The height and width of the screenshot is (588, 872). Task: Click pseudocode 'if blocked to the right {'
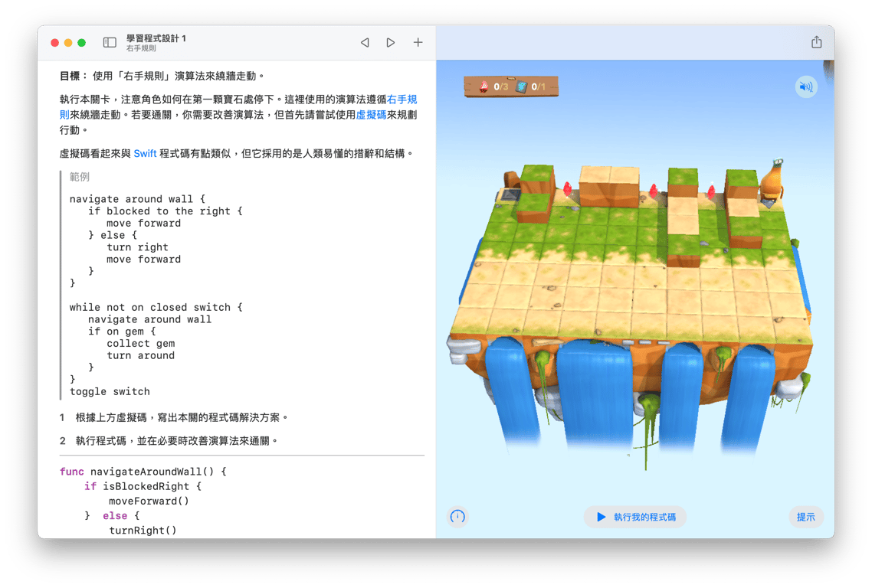166,211
